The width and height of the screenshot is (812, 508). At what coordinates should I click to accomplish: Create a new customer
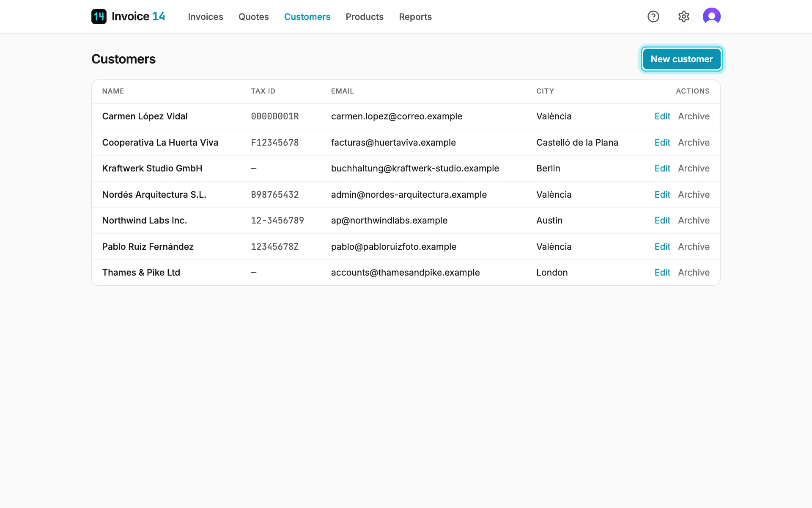[682, 59]
